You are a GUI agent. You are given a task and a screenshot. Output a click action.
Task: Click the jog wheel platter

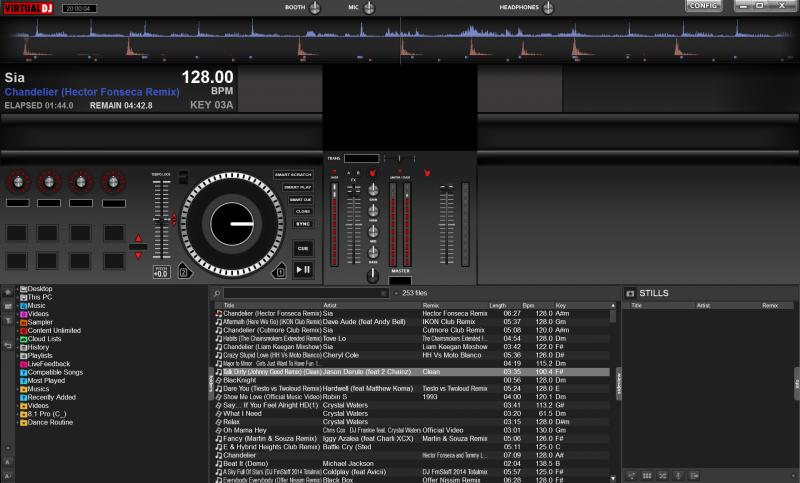pos(232,224)
